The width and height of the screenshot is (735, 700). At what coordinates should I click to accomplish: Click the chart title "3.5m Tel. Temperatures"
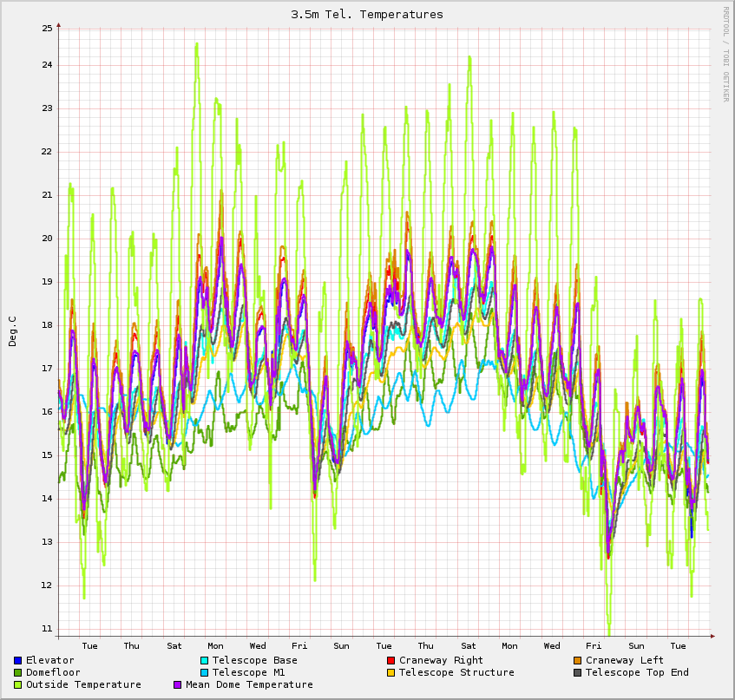pos(367,14)
